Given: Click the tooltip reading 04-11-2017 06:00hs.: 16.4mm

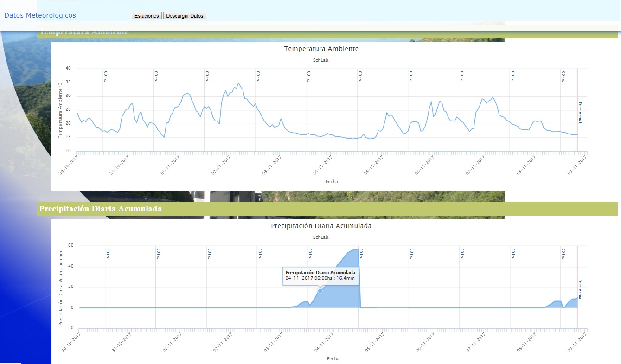Looking at the screenshot, I should point(320,275).
